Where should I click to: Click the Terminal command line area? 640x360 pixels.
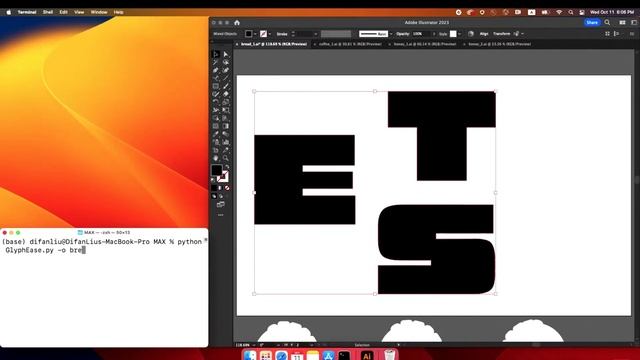tap(104, 246)
